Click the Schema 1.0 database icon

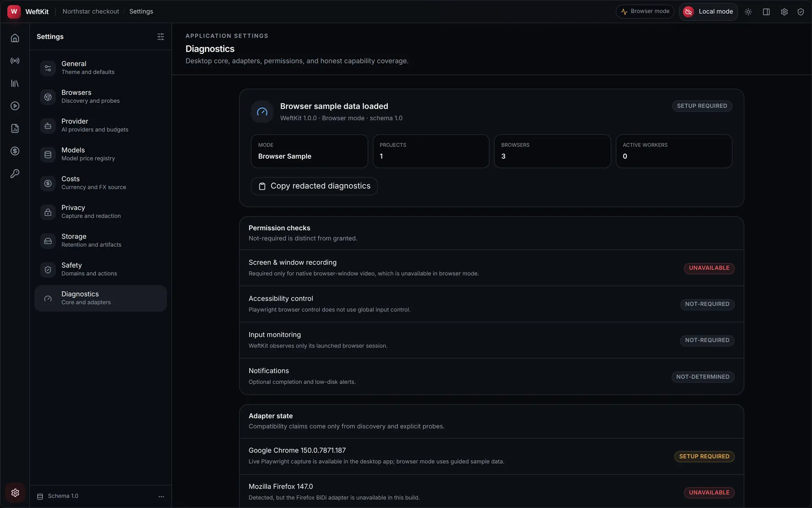coord(40,497)
